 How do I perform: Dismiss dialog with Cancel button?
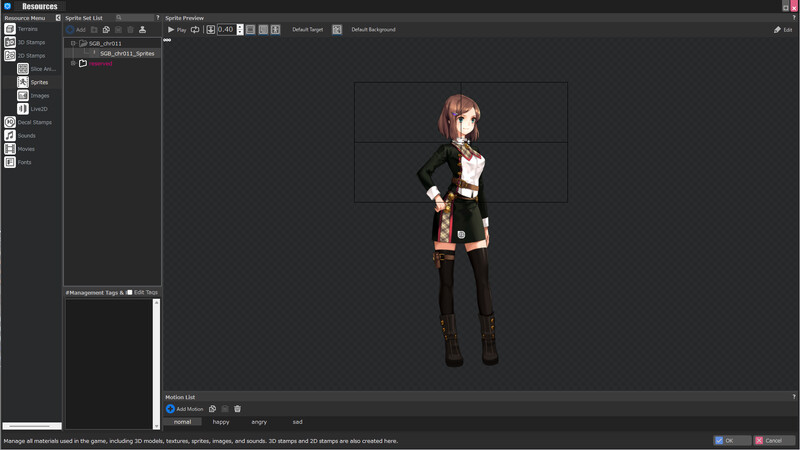point(774,440)
